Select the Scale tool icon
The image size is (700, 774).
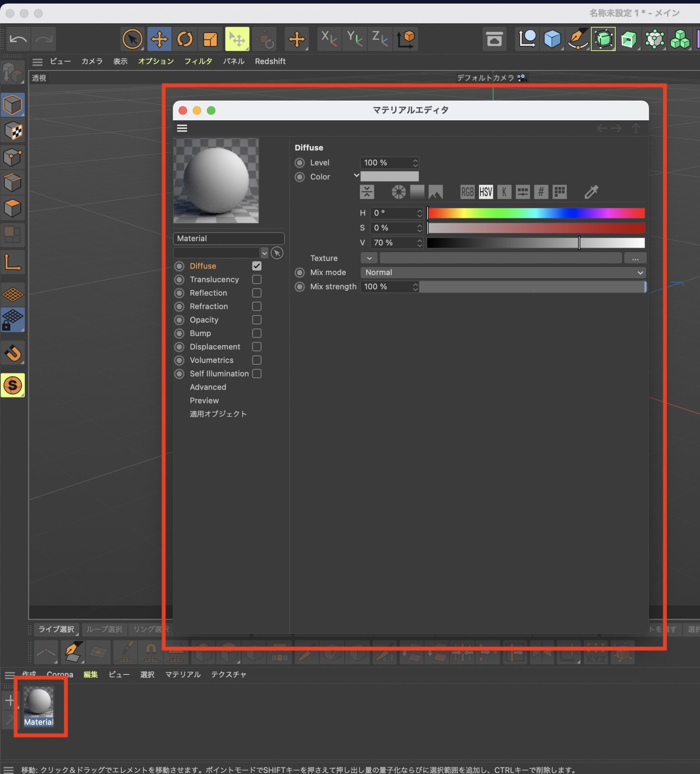pos(210,39)
